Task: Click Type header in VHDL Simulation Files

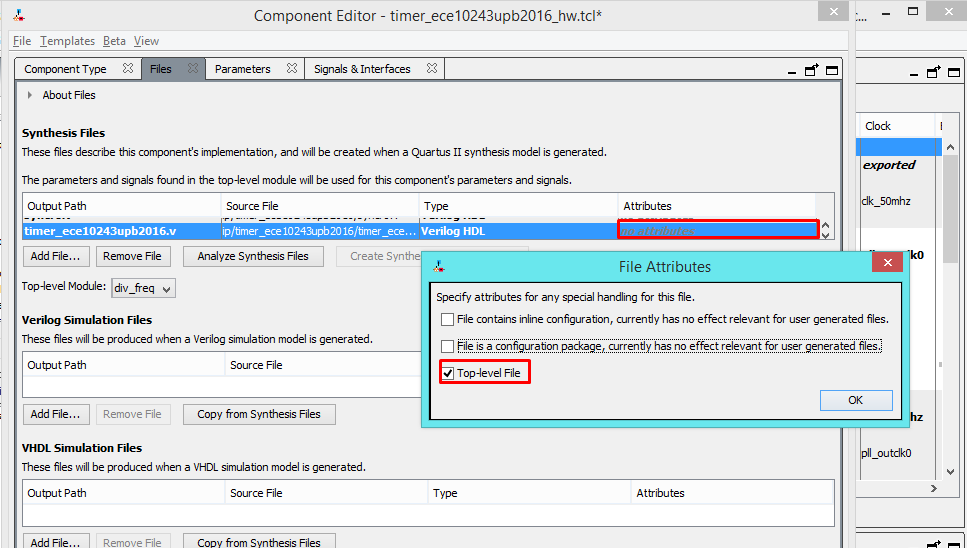Action: point(529,493)
